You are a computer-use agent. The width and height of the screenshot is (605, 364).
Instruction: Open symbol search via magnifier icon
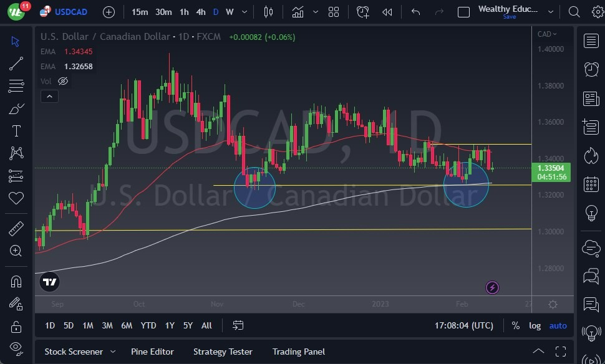[573, 11]
